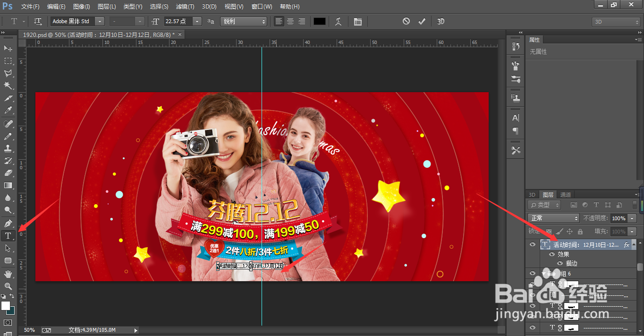
Task: Select the Brush tool
Action: (x=8, y=136)
